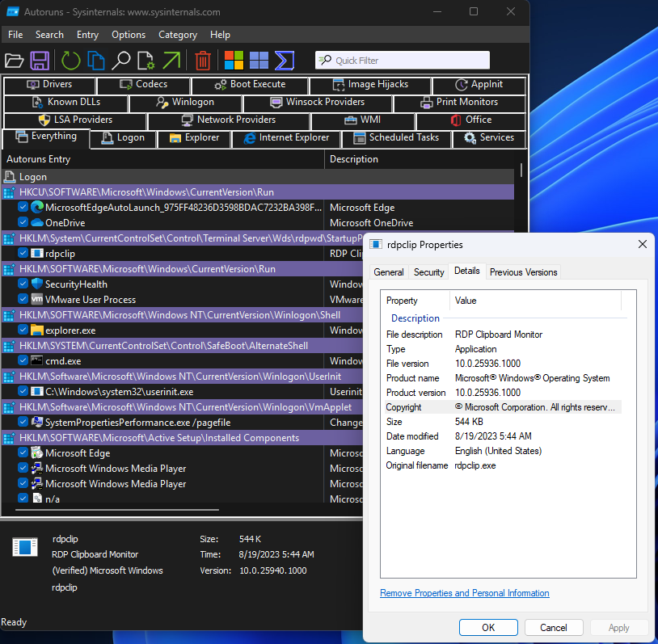
Task: Click OK in rdpclip Properties
Action: 488,627
